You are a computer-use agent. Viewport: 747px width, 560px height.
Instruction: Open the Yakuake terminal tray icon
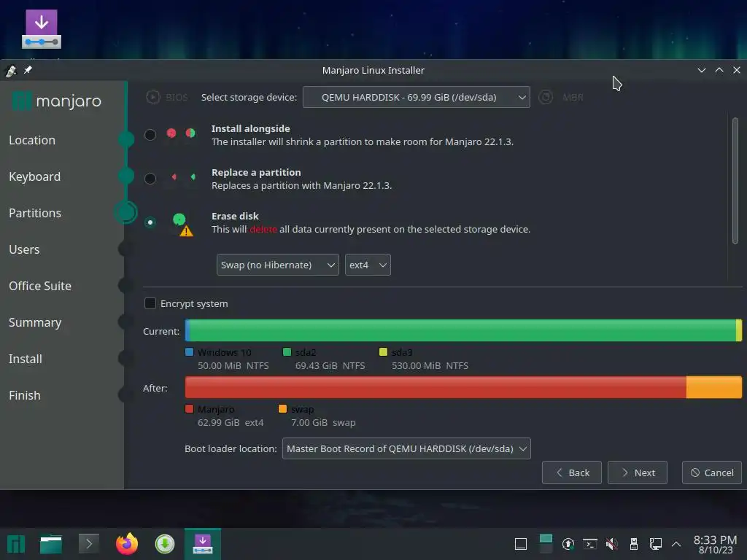tap(589, 544)
